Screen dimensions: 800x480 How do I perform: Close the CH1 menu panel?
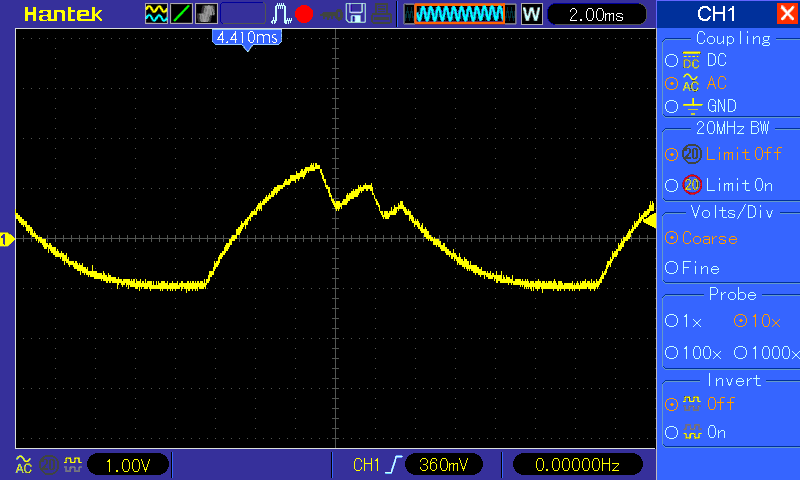pos(787,13)
